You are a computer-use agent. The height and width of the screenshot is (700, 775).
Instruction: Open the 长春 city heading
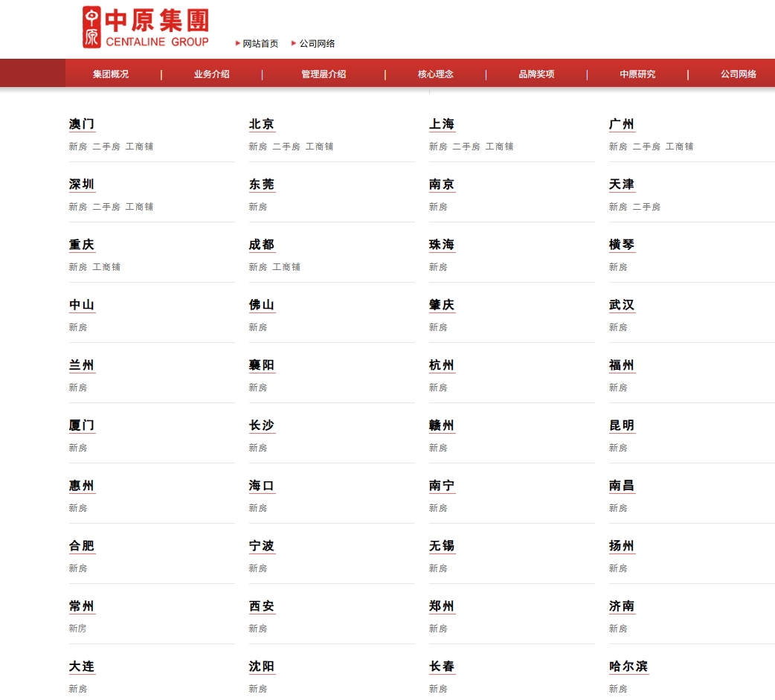[x=441, y=667]
